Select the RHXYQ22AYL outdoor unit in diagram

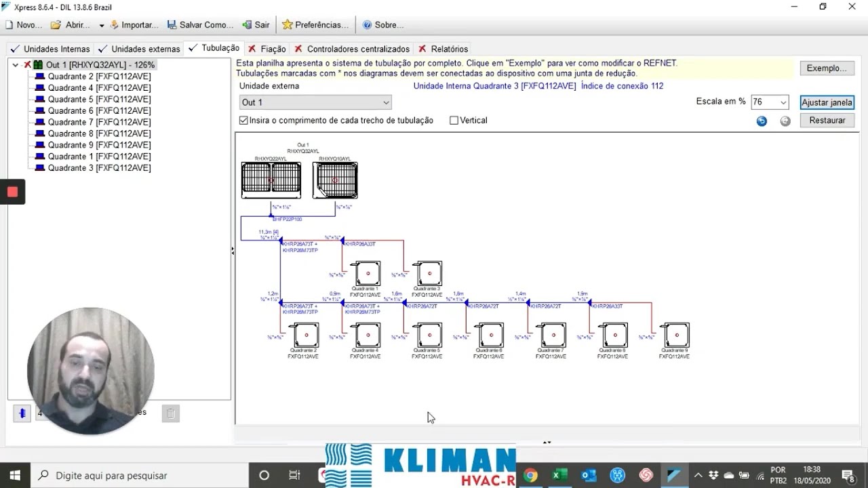pos(271,180)
